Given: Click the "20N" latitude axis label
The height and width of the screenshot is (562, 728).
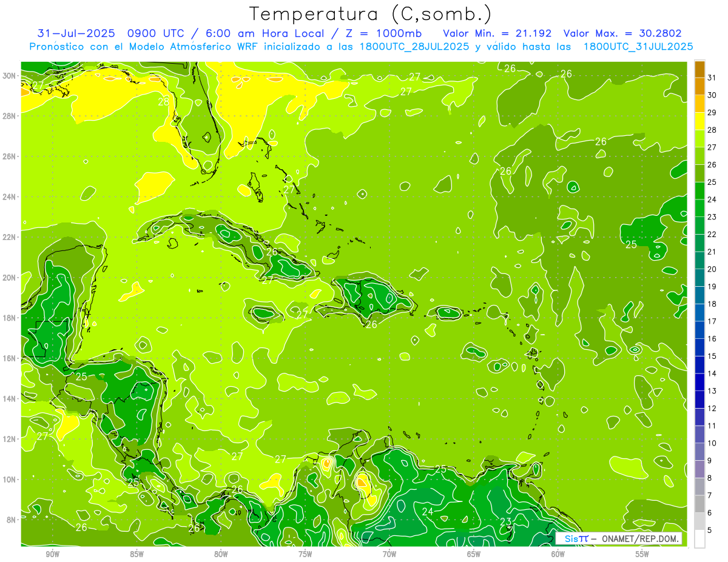Looking at the screenshot, I should point(10,278).
